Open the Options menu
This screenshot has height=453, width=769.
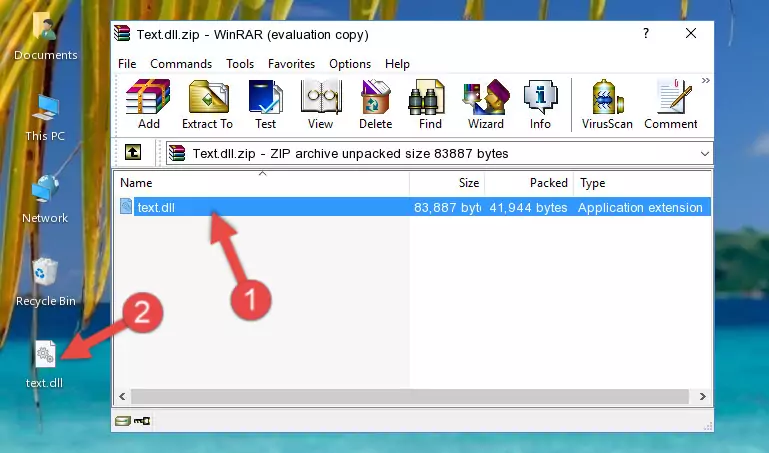350,64
